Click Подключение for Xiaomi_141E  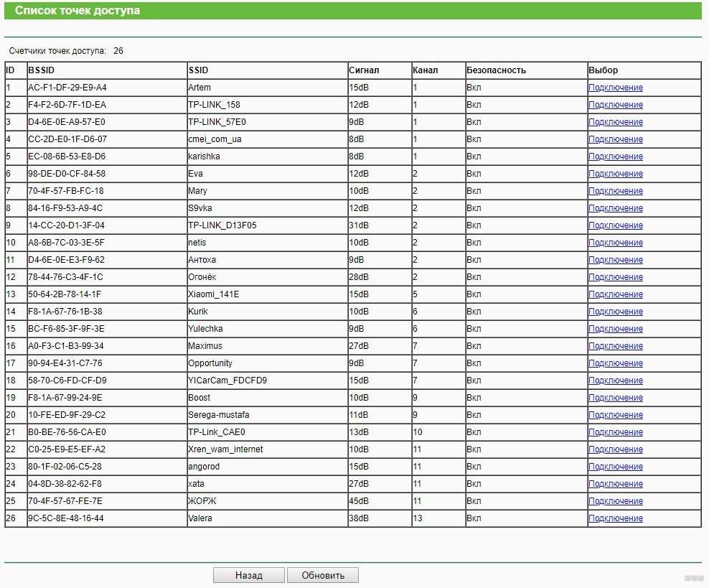[x=615, y=294]
